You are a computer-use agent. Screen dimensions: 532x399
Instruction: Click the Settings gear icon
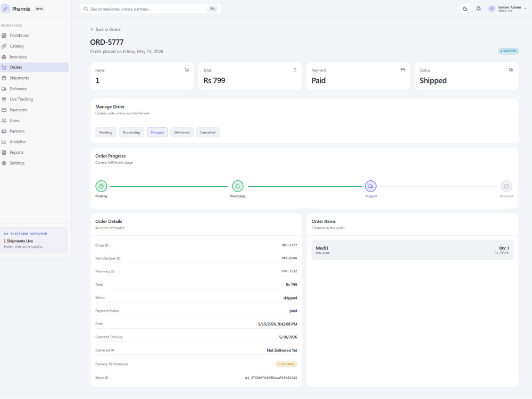[x=4, y=163]
